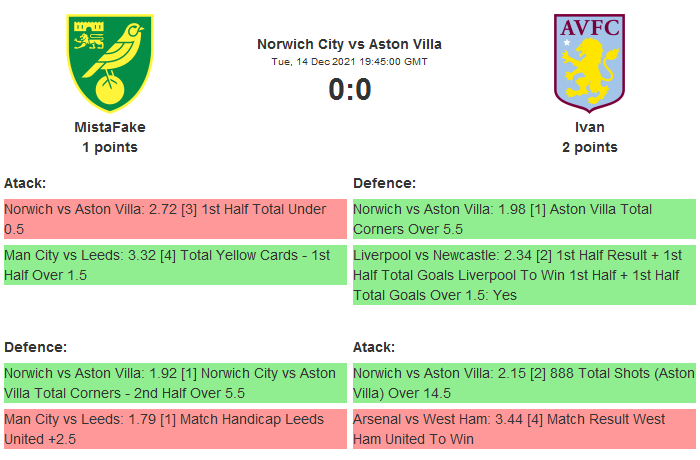
Task: Select the 0:0 match score
Action: [349, 90]
